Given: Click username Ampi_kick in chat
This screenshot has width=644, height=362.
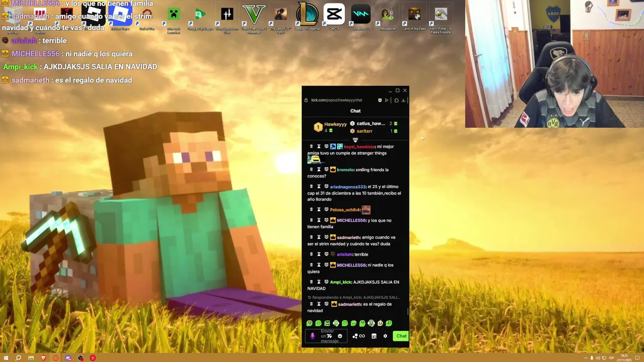Looking at the screenshot, I should click(341, 282).
